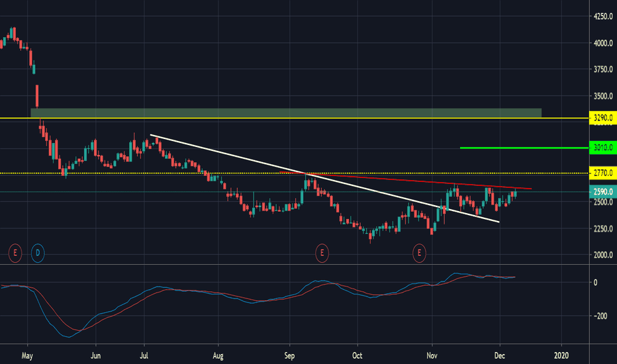Click the Sep label on time axis
This screenshot has height=364, width=617.
[x=289, y=356]
